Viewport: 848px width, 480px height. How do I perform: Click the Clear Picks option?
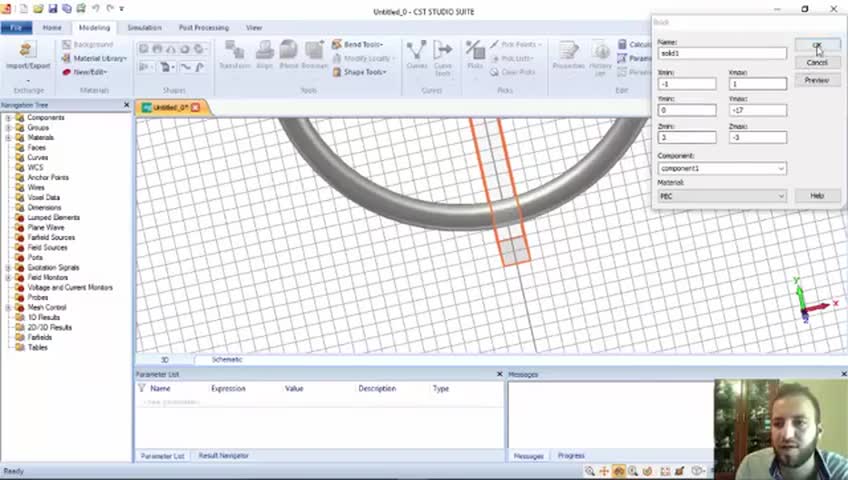point(512,72)
